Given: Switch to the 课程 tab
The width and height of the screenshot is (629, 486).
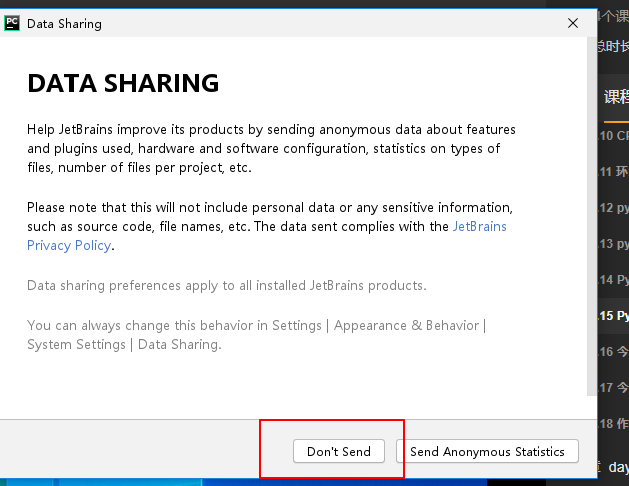Looking at the screenshot, I should pos(615,97).
